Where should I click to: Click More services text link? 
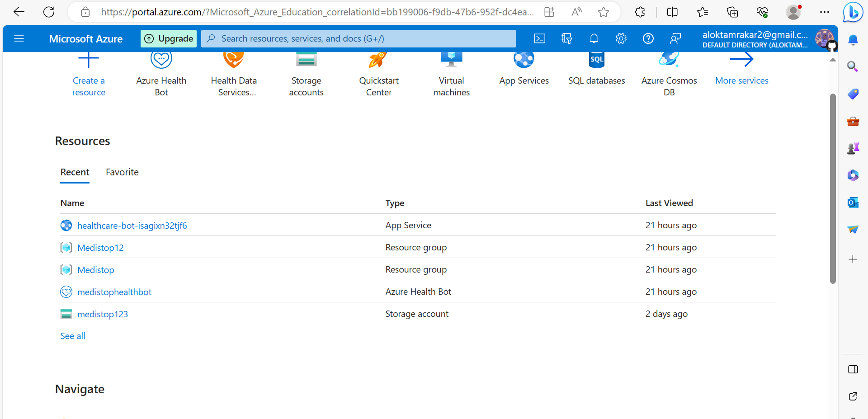(x=742, y=80)
